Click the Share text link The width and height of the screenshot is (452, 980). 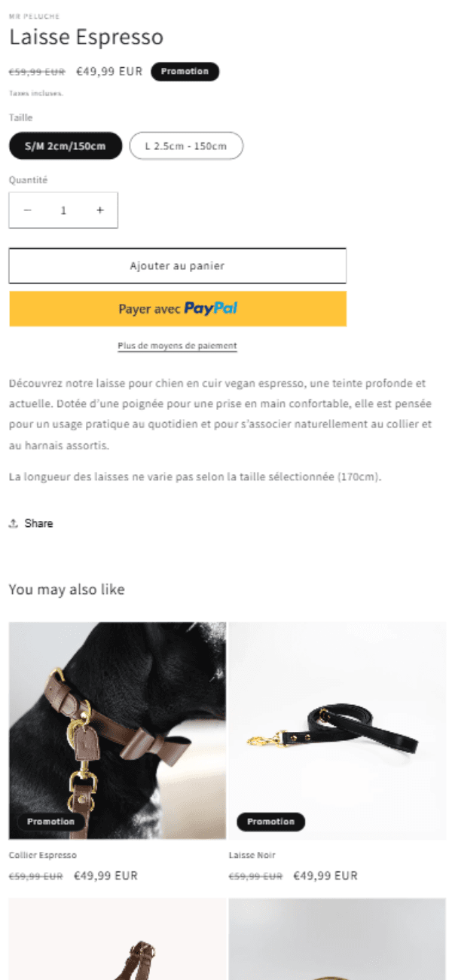click(x=38, y=523)
